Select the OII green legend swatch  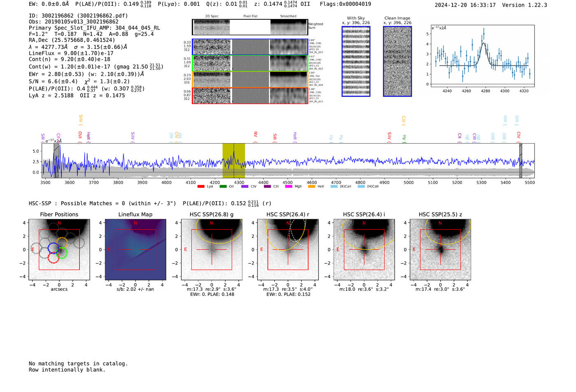tap(223, 187)
